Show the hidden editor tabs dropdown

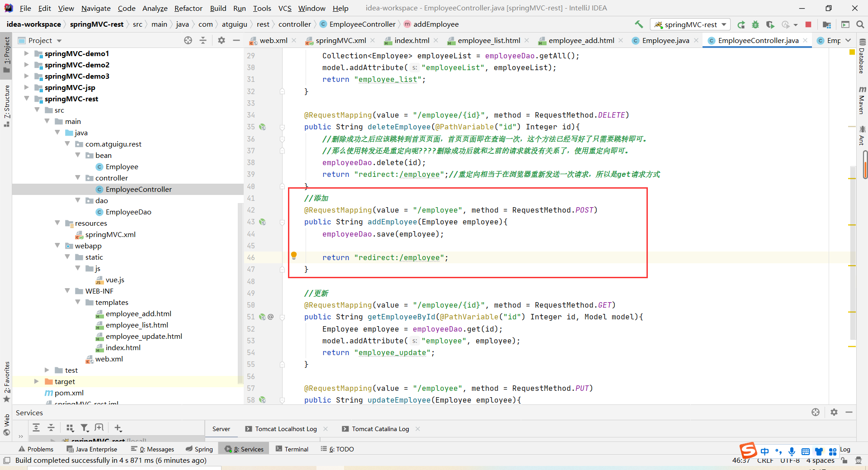click(x=848, y=40)
